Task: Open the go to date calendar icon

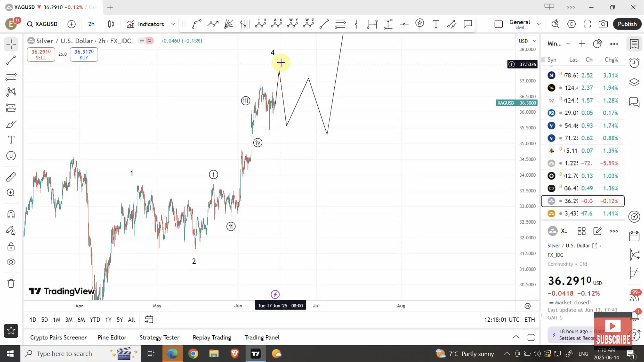Action: [149, 320]
